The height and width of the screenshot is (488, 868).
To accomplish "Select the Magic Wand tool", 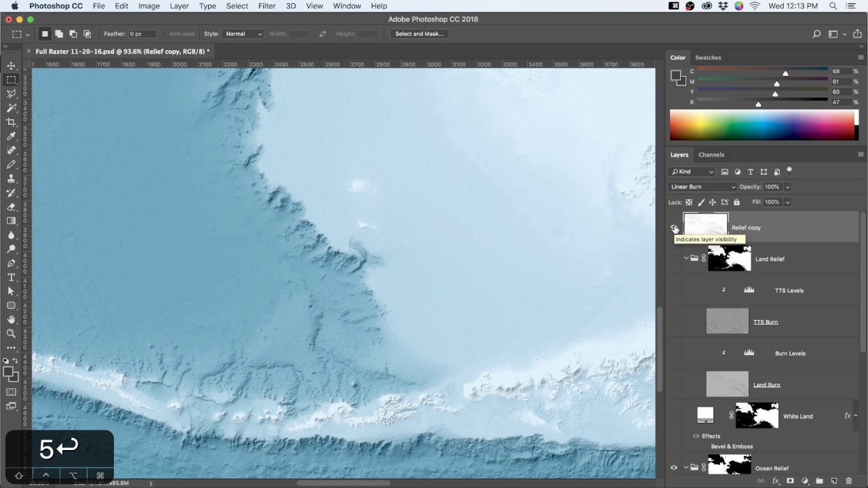I will 11,108.
